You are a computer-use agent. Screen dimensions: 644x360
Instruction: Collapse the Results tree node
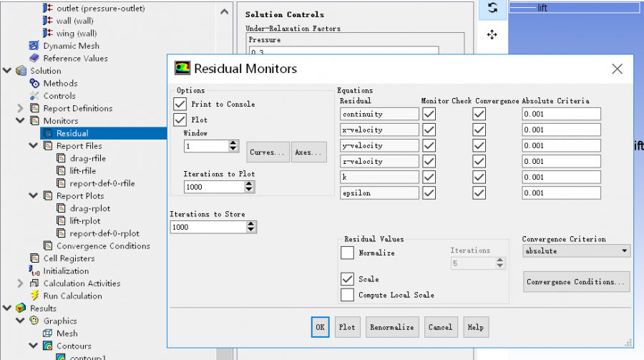7,308
